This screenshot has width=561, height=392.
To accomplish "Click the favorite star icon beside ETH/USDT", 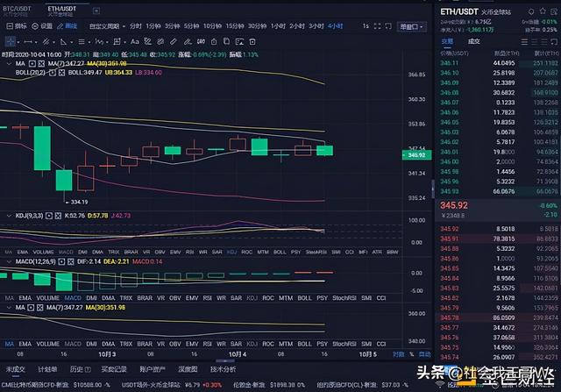I will click(x=543, y=11).
